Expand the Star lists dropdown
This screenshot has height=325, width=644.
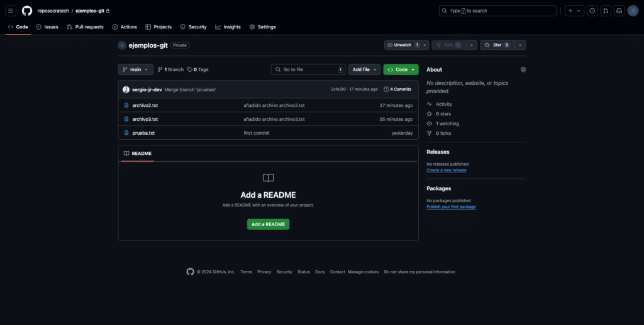click(x=520, y=45)
